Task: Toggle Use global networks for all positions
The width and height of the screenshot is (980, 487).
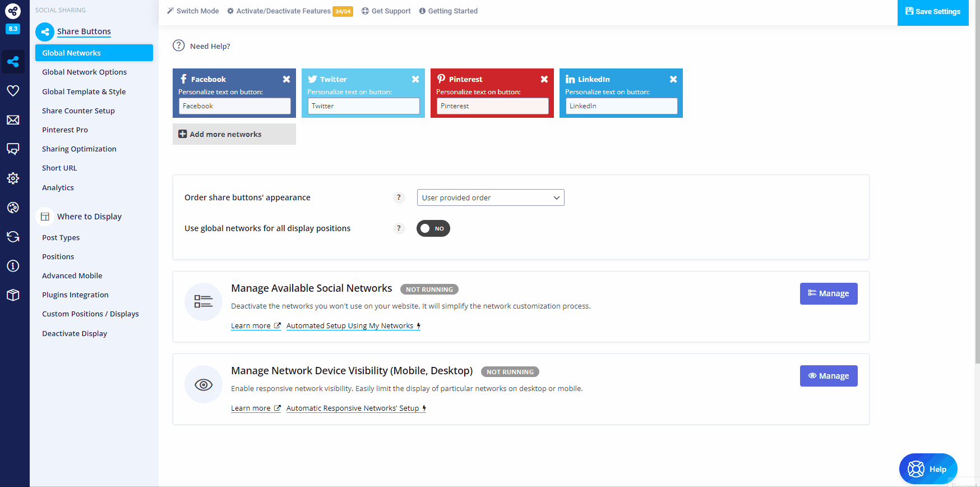Action: click(x=433, y=228)
